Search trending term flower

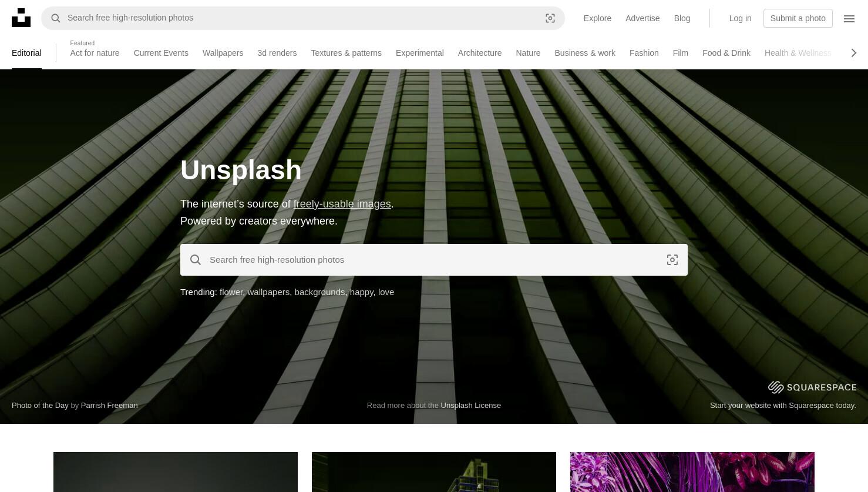(231, 292)
